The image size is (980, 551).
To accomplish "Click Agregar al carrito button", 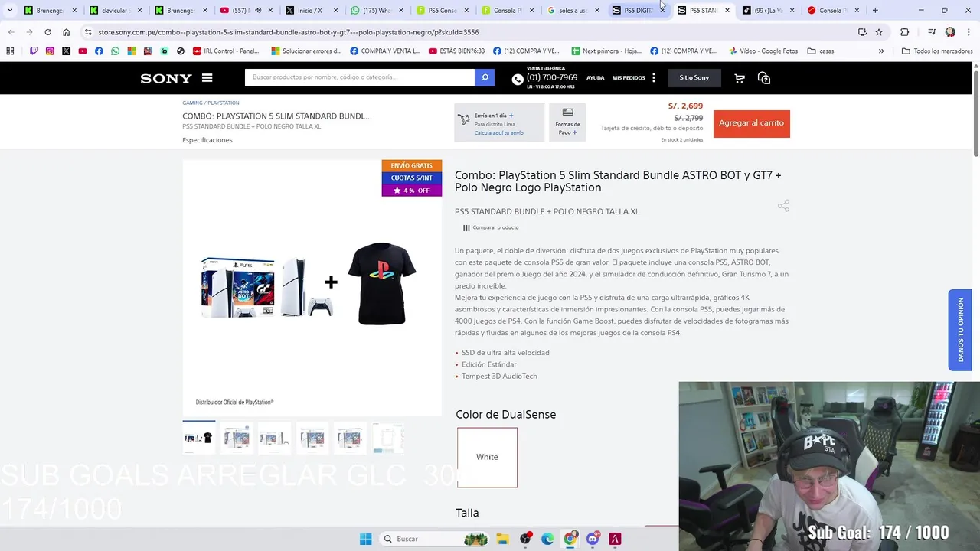I will 751,123.
